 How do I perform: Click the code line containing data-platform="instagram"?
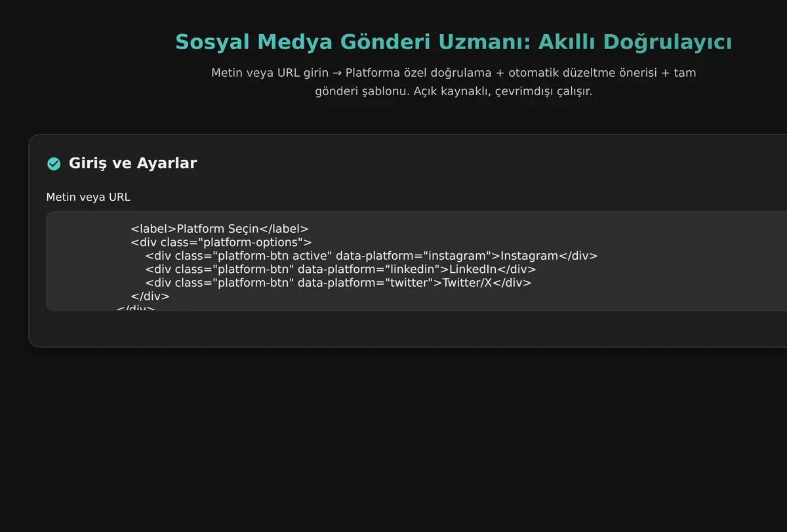click(x=372, y=256)
